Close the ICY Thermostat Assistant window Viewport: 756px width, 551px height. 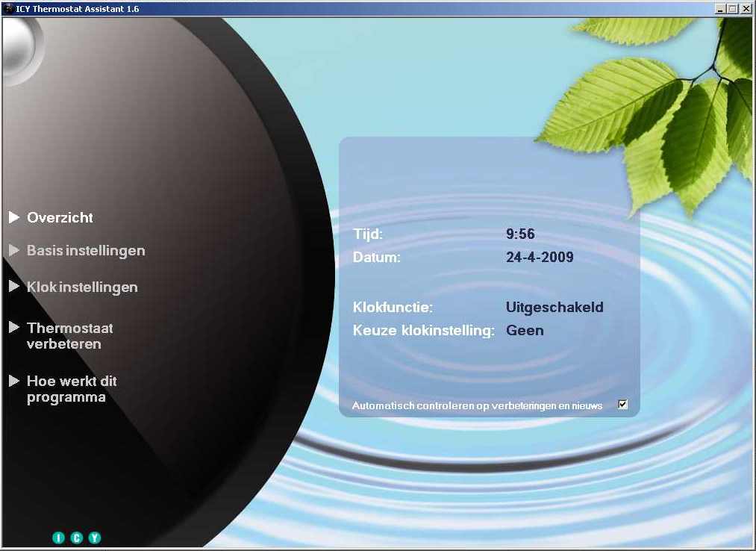pos(745,9)
